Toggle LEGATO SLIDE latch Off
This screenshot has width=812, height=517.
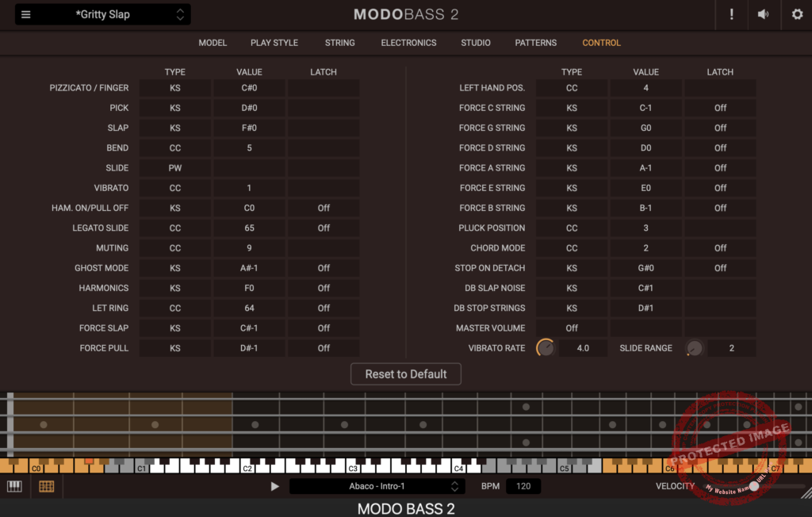(324, 228)
